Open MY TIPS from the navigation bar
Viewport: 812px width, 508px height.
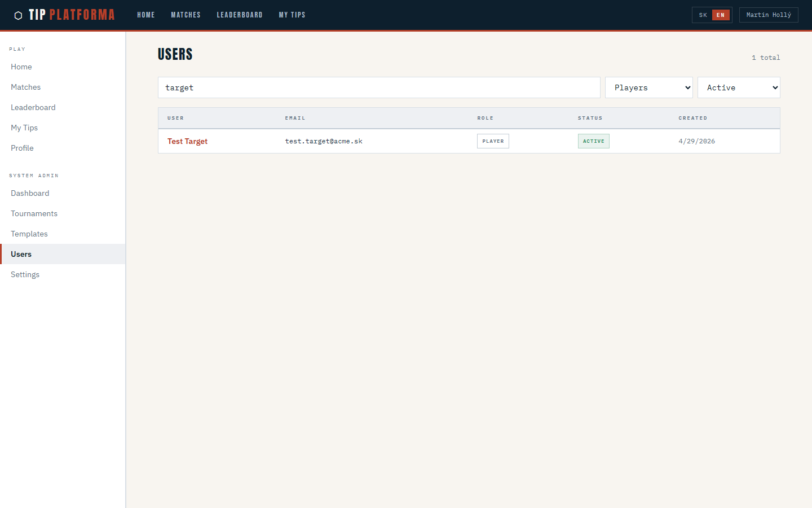[x=292, y=15]
